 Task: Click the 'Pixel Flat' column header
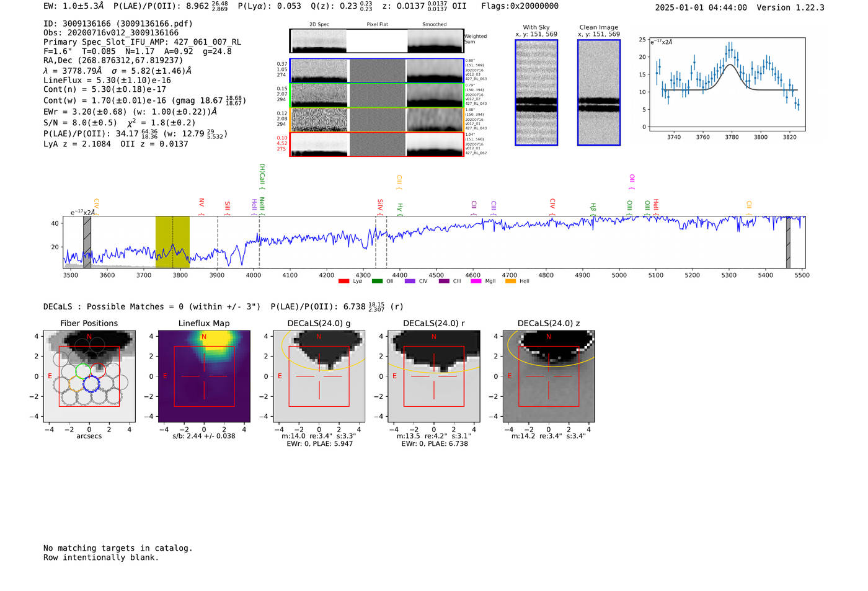pos(377,25)
